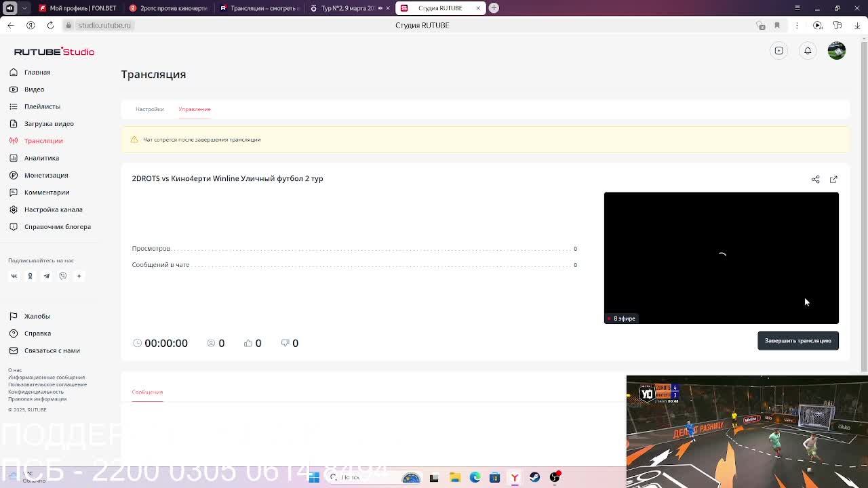Open Загрузка видео page
The image size is (868, 488).
(x=49, y=123)
